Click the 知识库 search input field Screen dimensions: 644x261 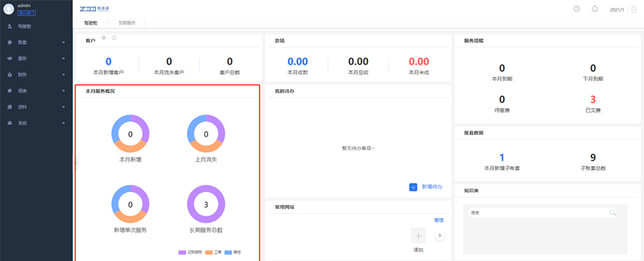pos(539,213)
